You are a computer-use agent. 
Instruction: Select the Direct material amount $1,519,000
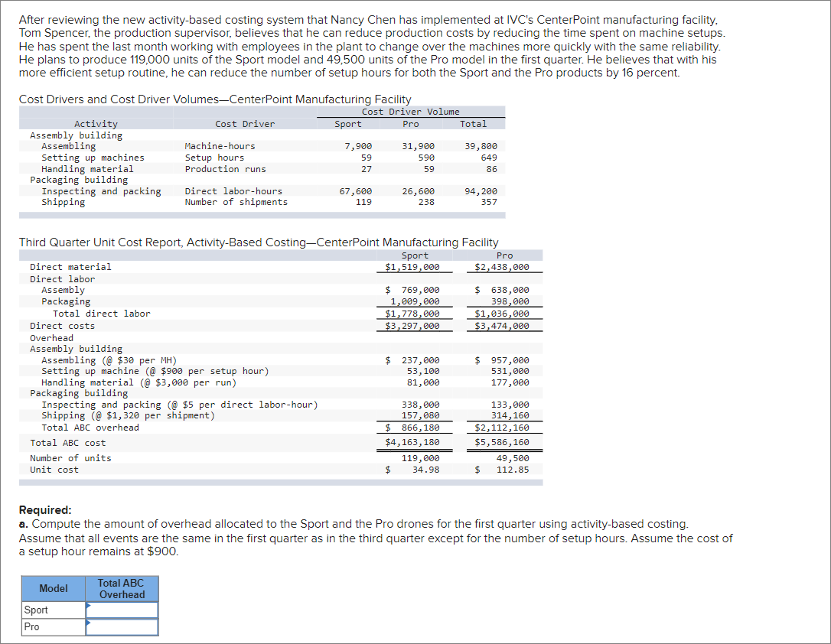click(x=415, y=267)
